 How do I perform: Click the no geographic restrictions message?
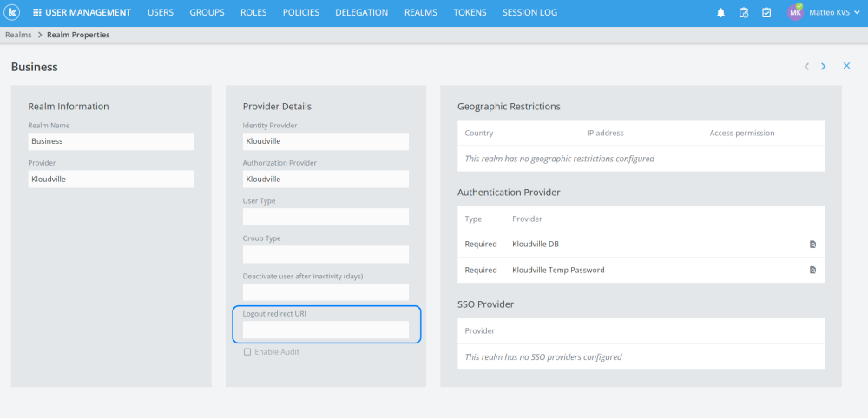tap(559, 159)
